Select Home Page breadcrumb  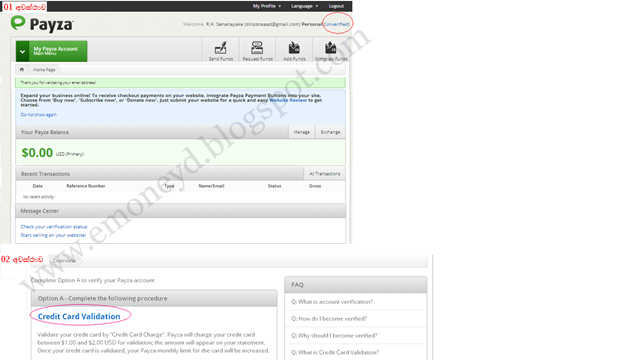pyautogui.click(x=44, y=70)
